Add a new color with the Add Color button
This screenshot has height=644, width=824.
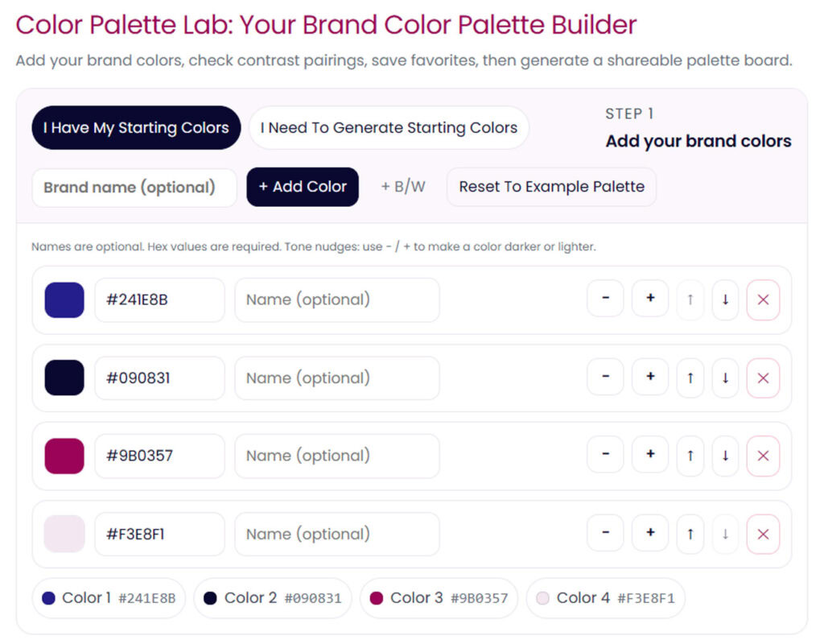(303, 186)
